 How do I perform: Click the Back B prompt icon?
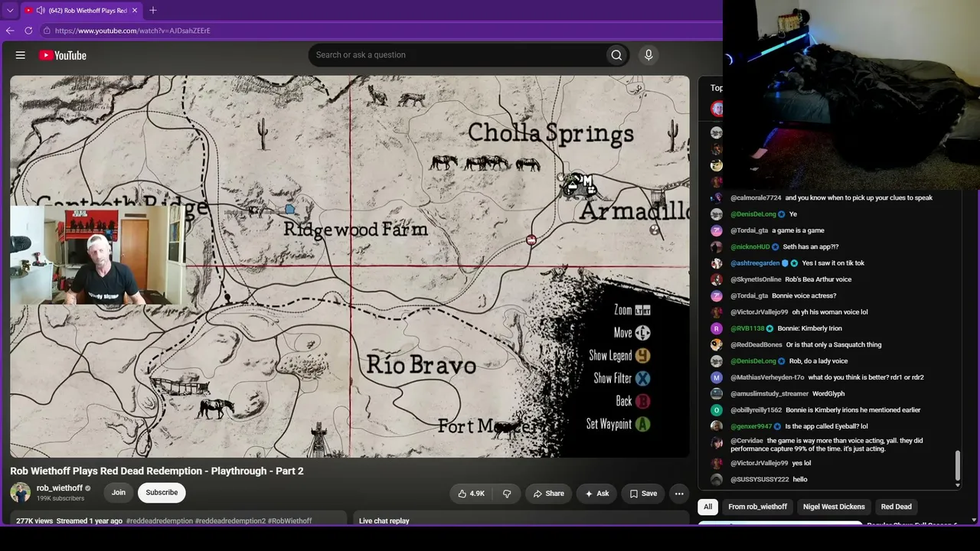643,401
